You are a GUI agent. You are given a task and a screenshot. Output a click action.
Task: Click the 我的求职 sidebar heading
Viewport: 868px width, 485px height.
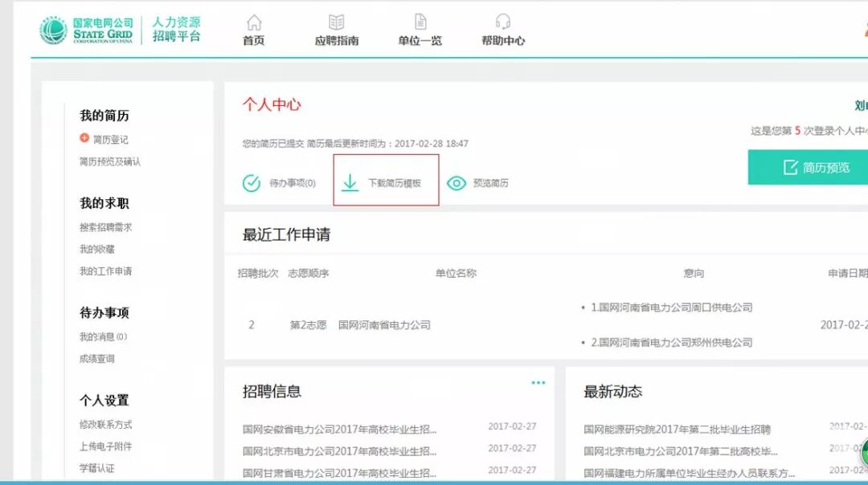[x=104, y=203]
